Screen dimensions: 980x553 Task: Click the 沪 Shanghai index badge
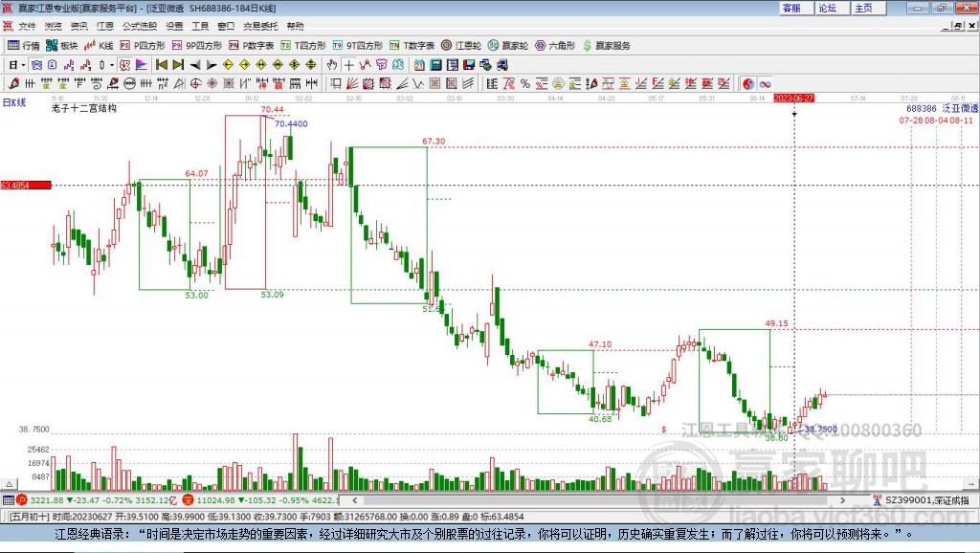[x=22, y=499]
